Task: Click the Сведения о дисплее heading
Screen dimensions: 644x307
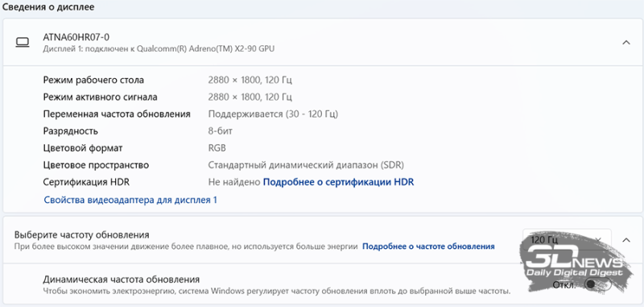Action: pos(48,7)
